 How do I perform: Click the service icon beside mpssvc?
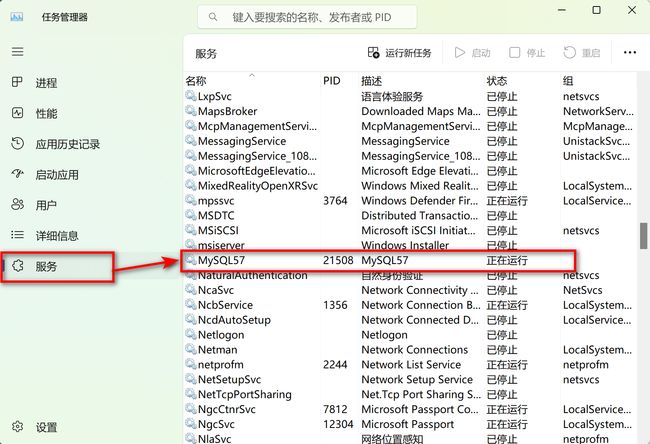click(x=191, y=200)
